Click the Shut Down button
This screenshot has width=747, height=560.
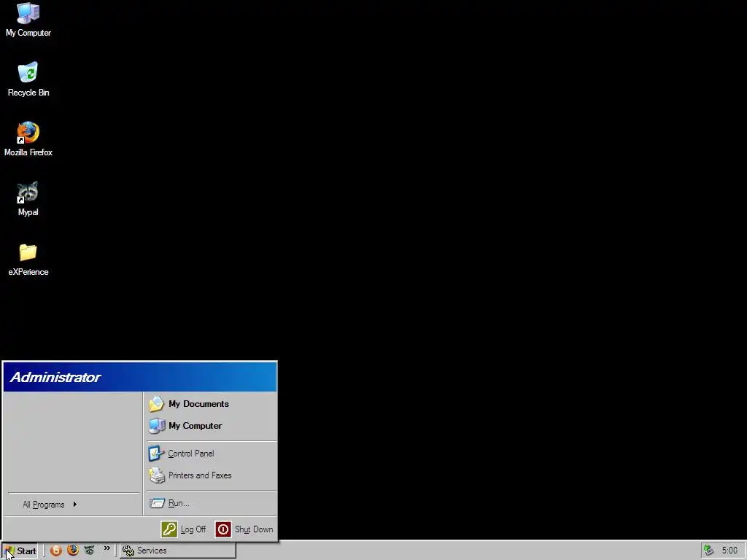pyautogui.click(x=244, y=529)
